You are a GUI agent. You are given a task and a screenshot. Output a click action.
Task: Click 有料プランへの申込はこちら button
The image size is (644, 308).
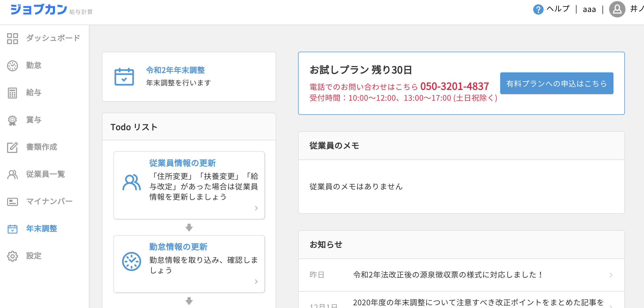click(557, 83)
